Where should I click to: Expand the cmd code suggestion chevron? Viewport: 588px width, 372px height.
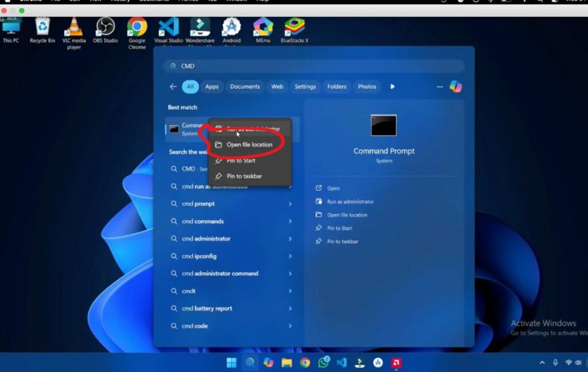pos(290,326)
